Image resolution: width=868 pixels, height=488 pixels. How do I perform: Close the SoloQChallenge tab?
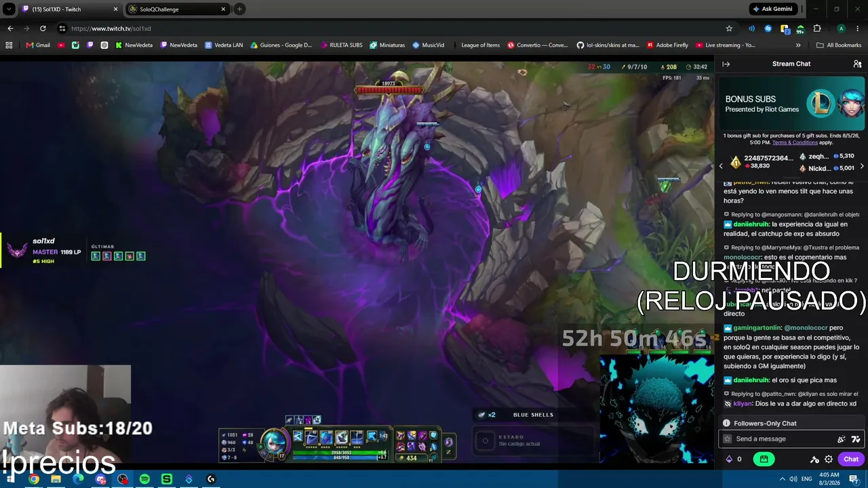click(x=223, y=9)
